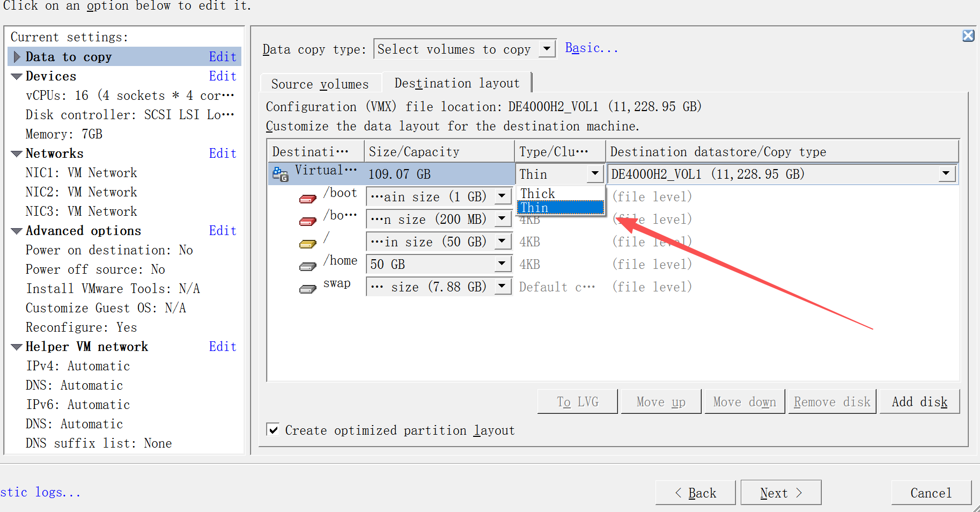Click the virtual disk icon in the destination row
This screenshot has height=512, width=980.
click(x=281, y=174)
